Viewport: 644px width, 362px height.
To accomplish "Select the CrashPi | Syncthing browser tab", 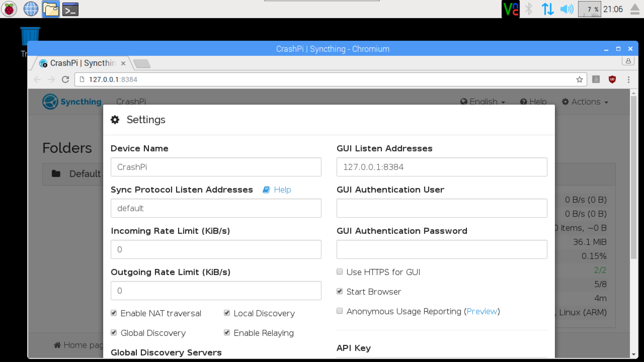I will 82,63.
